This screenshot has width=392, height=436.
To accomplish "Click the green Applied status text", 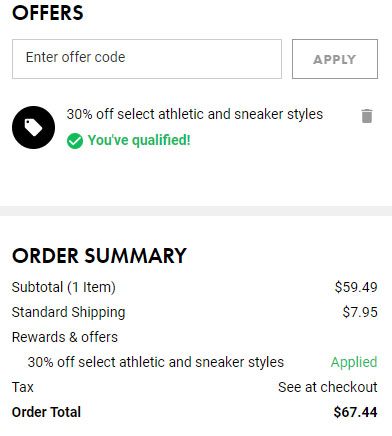I will coord(354,362).
